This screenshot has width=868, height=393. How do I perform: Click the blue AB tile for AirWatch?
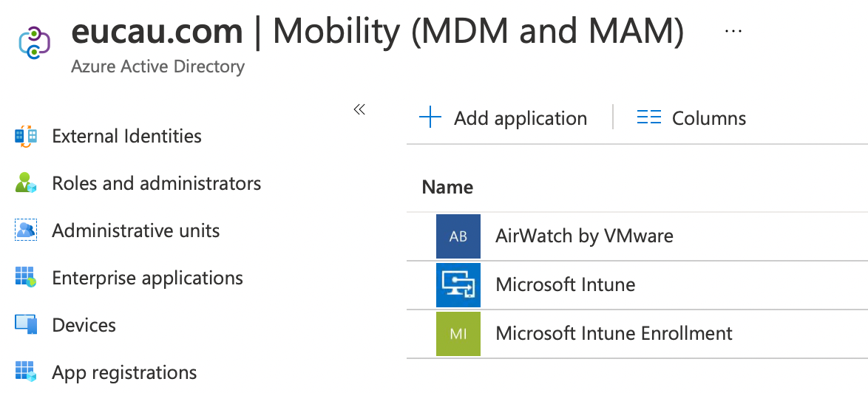pyautogui.click(x=458, y=236)
